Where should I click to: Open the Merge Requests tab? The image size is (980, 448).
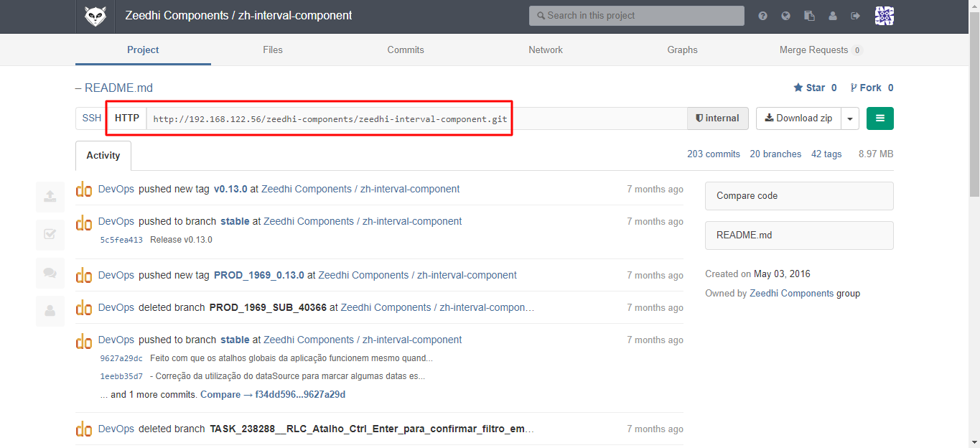[x=821, y=50]
